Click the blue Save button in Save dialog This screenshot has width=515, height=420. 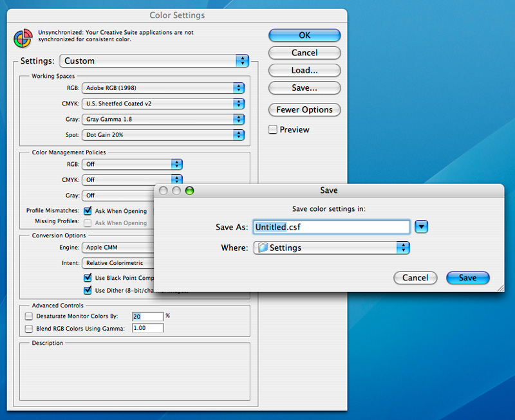468,278
